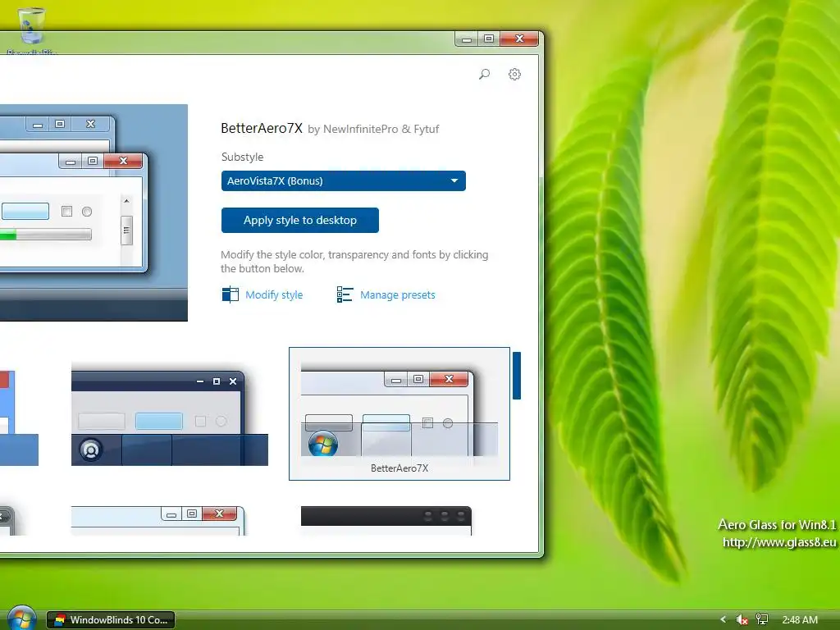Click the blue style list scrollbar thumb
This screenshot has width=840, height=630.
[517, 376]
